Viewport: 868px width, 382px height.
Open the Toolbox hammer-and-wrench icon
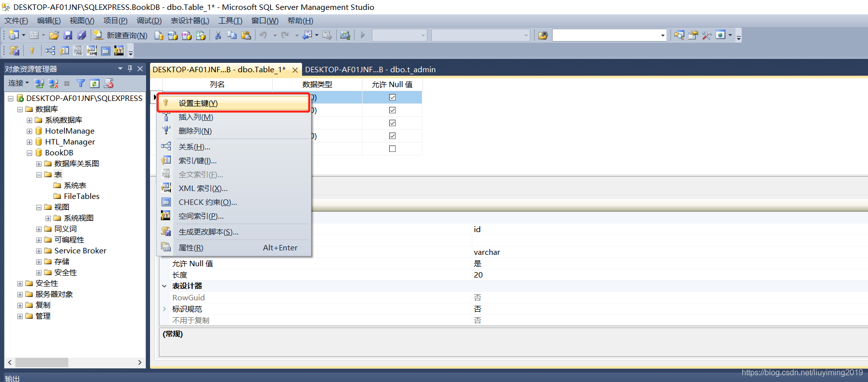pos(707,35)
